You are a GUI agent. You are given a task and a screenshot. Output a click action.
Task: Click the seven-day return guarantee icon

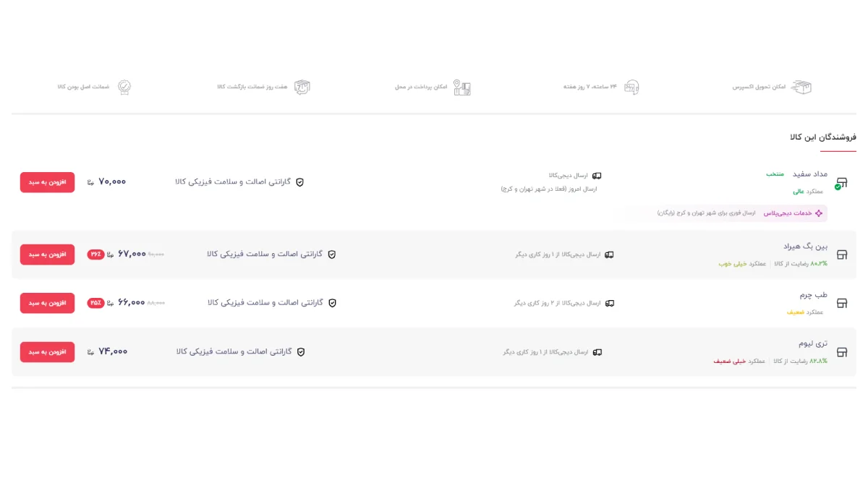[301, 86]
